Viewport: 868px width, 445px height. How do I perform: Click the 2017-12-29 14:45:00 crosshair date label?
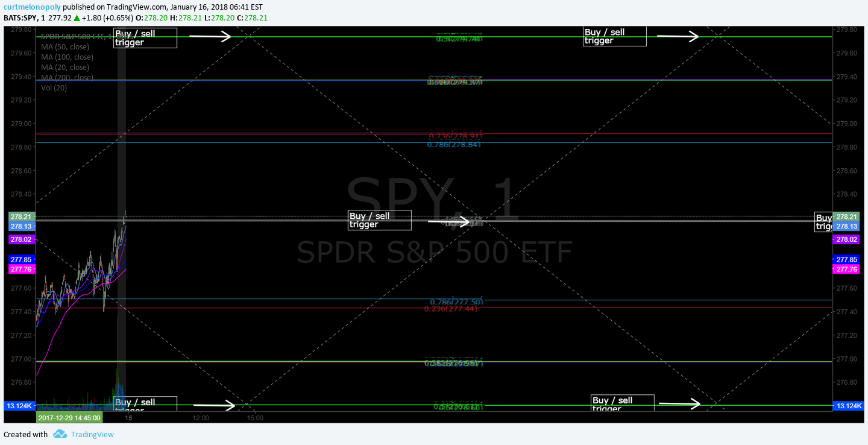click(x=69, y=417)
